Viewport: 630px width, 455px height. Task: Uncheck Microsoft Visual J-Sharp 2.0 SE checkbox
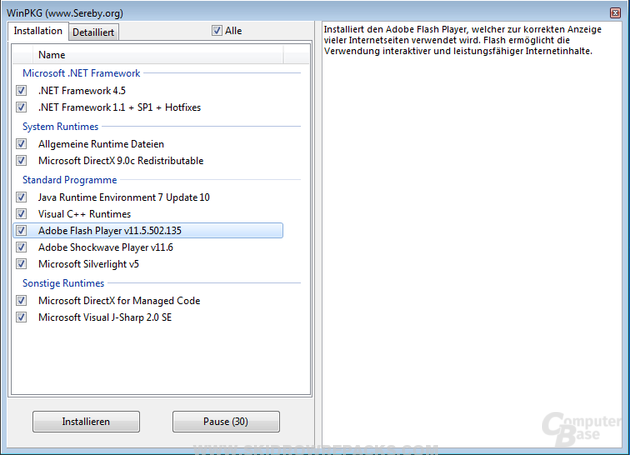22,318
